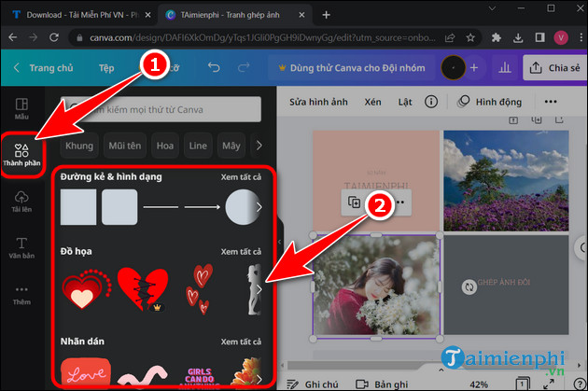Click the replace image icon on gray cell
The width and height of the screenshot is (588, 391).
[x=469, y=287]
